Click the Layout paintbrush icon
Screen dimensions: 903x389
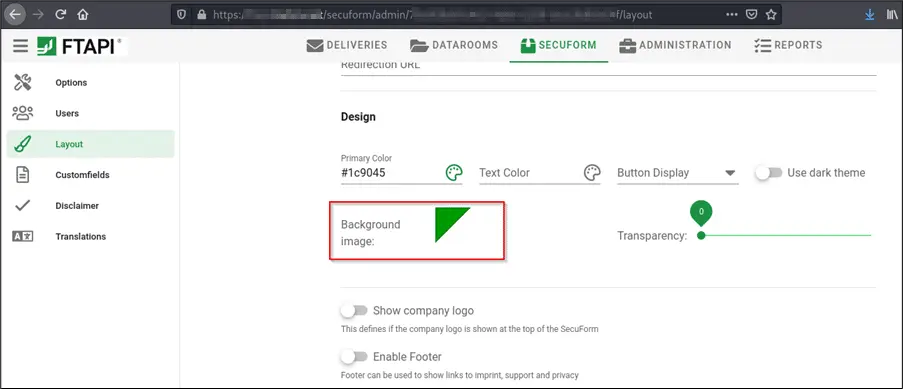[22, 143]
